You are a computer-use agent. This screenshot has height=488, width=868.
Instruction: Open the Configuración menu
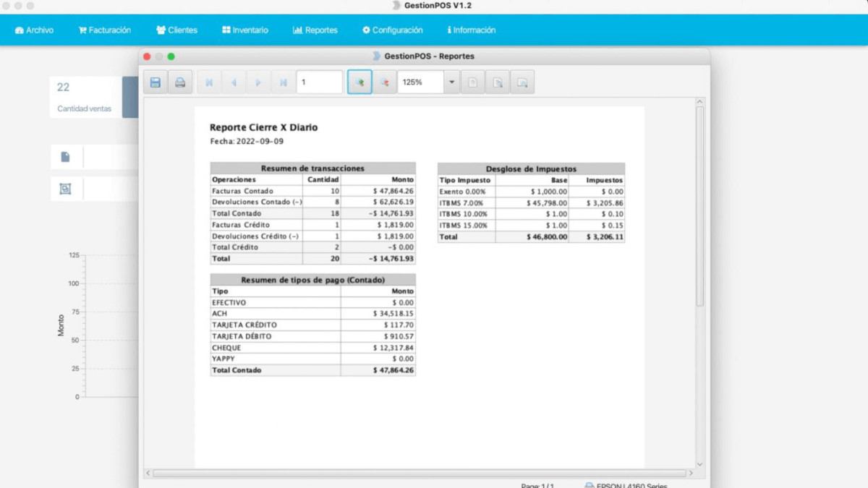393,30
